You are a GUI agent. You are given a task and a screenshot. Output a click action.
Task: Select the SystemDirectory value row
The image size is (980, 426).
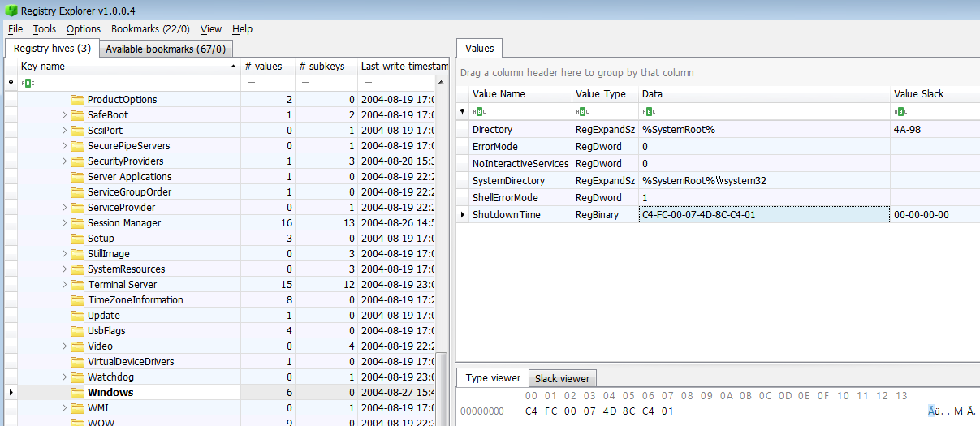click(718, 181)
